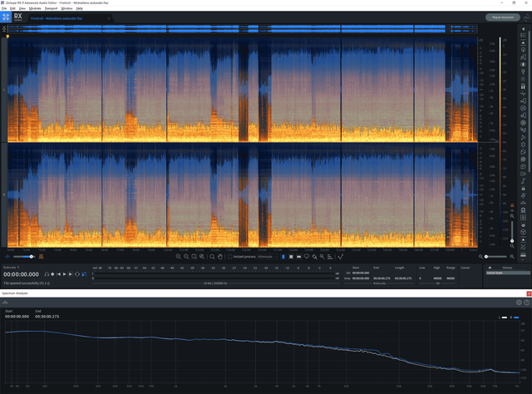Click the overview collapse icon left of waveform

pos(4,29)
